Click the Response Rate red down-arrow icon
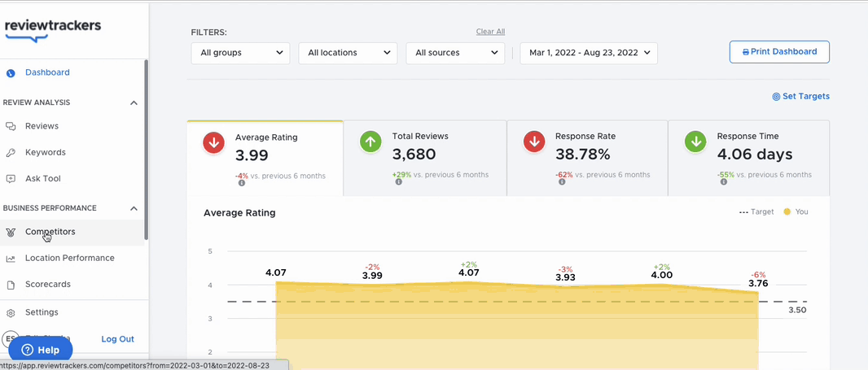This screenshot has width=868, height=370. click(x=534, y=142)
